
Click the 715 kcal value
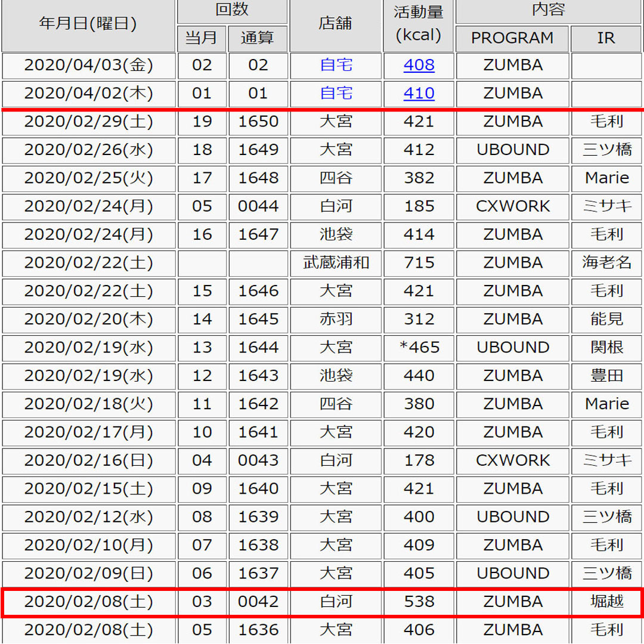click(x=419, y=263)
